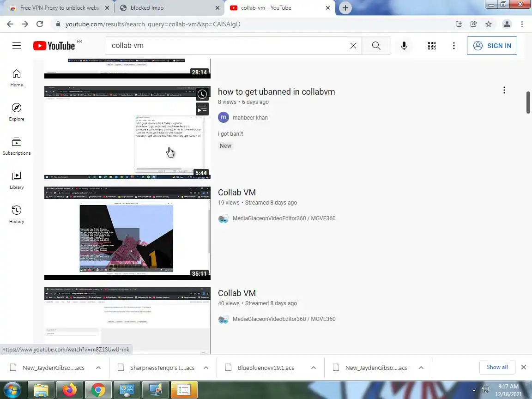Open mahbeer khan channel avatar
This screenshot has width=532, height=399.
(x=223, y=117)
